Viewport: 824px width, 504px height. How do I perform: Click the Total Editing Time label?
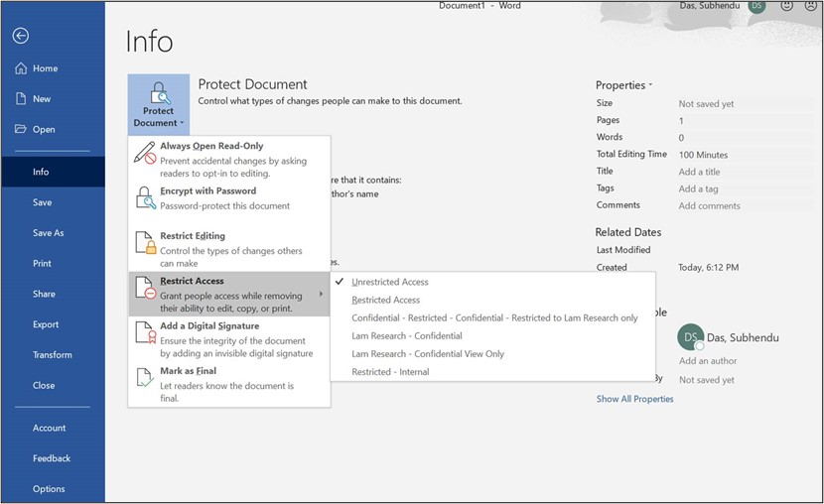tap(631, 154)
